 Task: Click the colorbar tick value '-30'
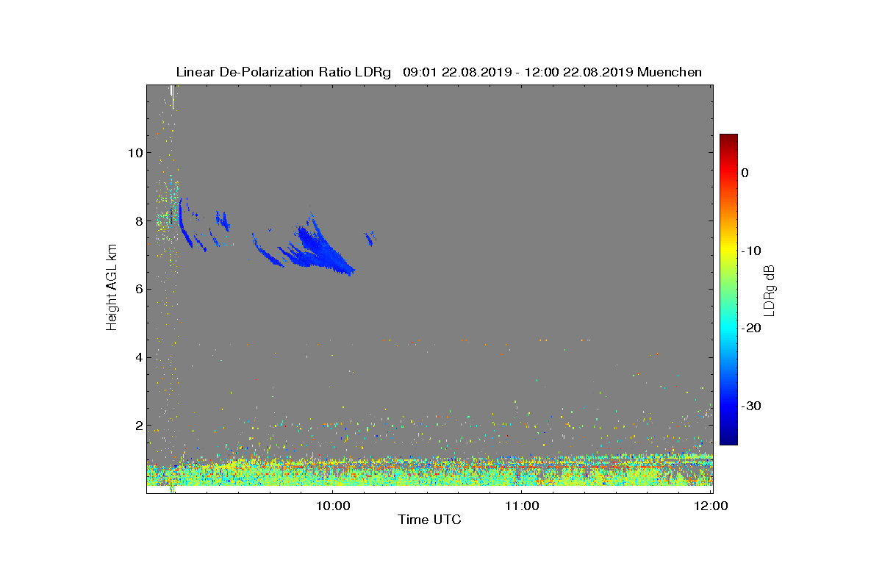pyautogui.click(x=750, y=406)
